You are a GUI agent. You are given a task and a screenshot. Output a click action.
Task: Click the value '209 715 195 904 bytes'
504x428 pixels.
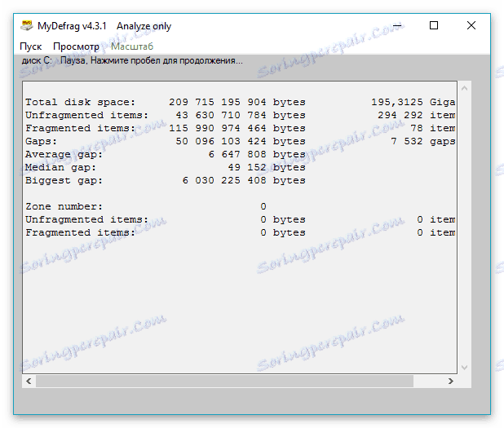click(237, 102)
